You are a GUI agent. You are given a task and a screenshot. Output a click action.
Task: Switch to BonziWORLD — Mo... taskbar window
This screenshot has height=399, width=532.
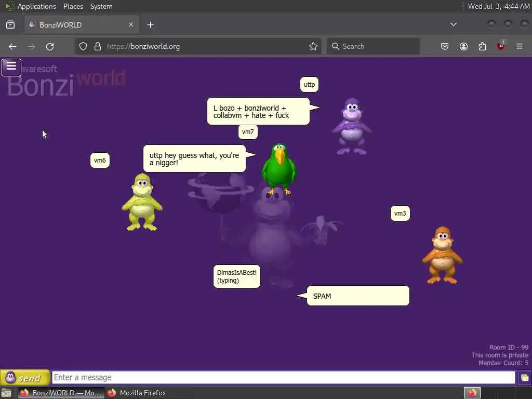click(x=61, y=393)
